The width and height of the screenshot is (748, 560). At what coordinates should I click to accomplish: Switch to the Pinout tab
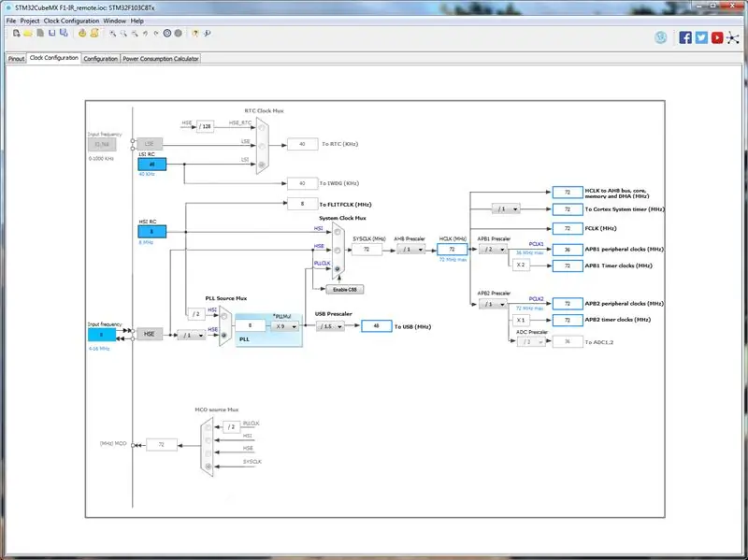16,59
